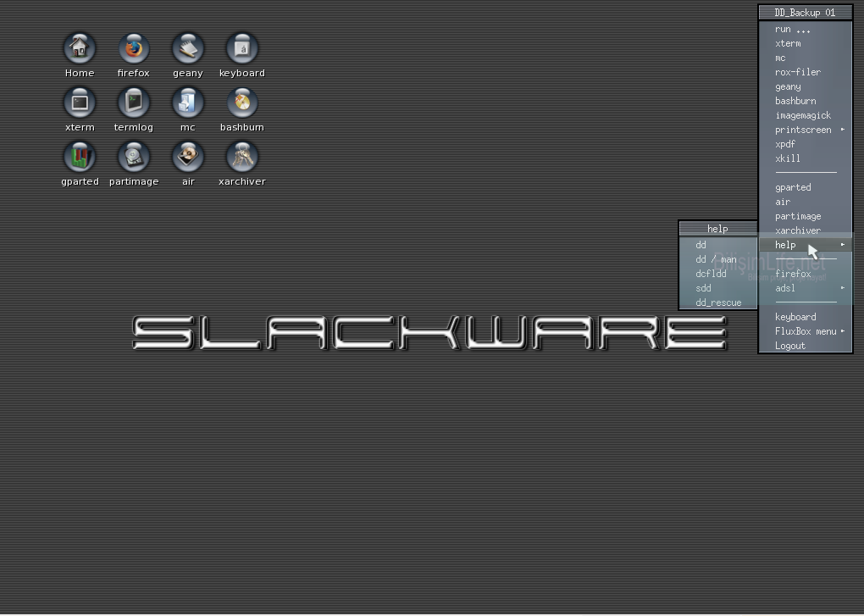Launch imagemagick from the menu

pyautogui.click(x=806, y=115)
